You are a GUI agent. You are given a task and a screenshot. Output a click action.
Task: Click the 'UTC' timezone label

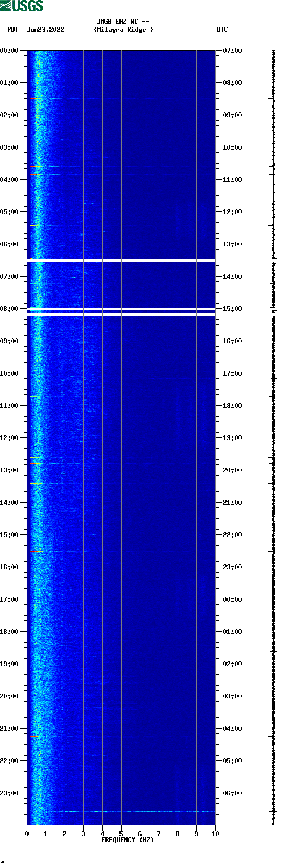pyautogui.click(x=222, y=30)
